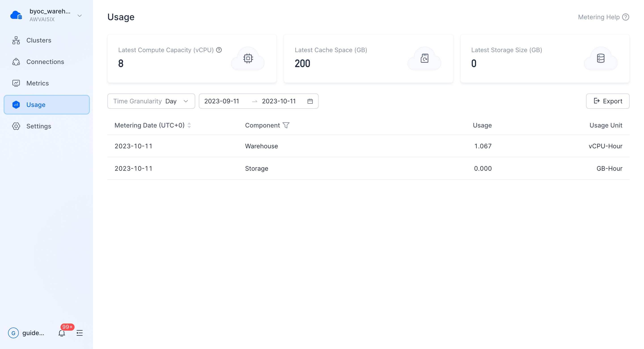Click the end date 2023-10-11 field
This screenshot has width=644, height=349.
click(279, 101)
